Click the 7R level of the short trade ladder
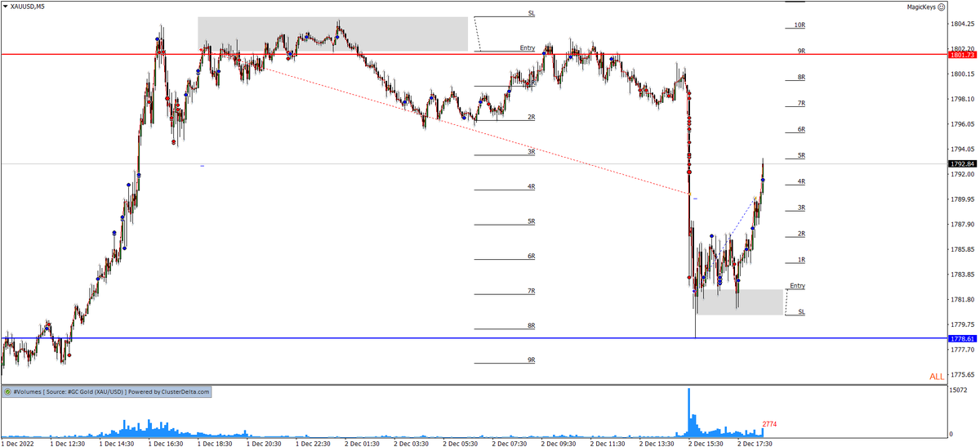 [x=531, y=291]
